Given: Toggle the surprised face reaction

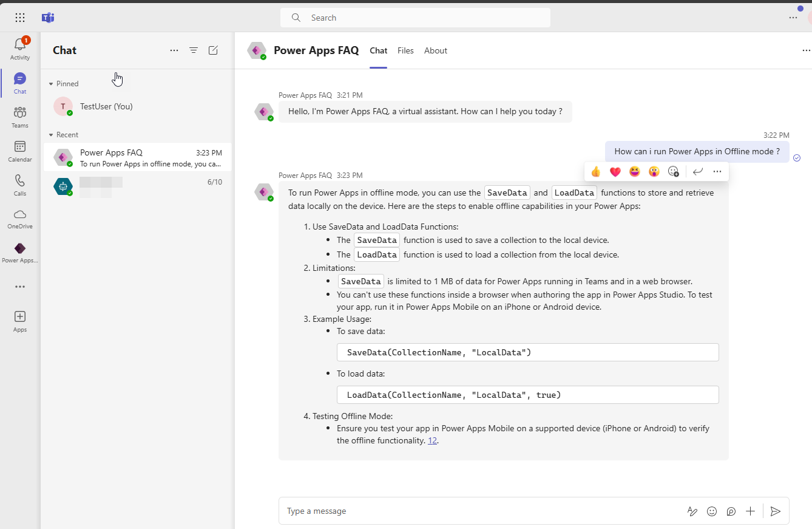Looking at the screenshot, I should [x=654, y=171].
